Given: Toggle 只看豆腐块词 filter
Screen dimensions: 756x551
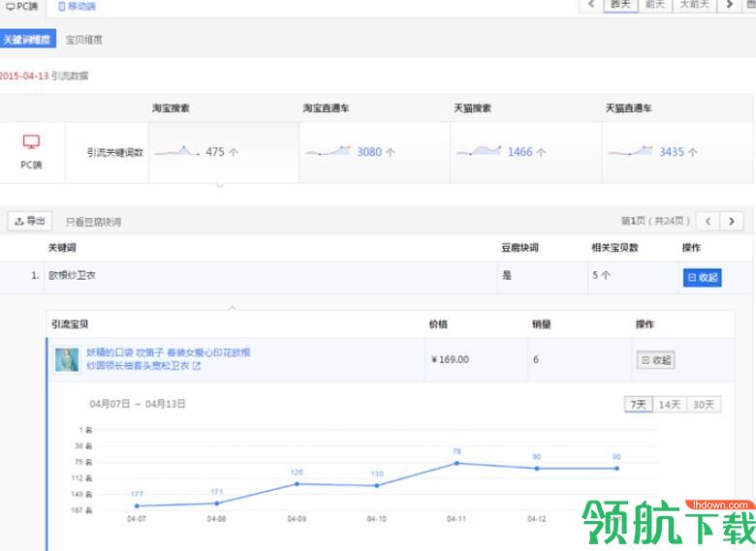Looking at the screenshot, I should [x=94, y=222].
